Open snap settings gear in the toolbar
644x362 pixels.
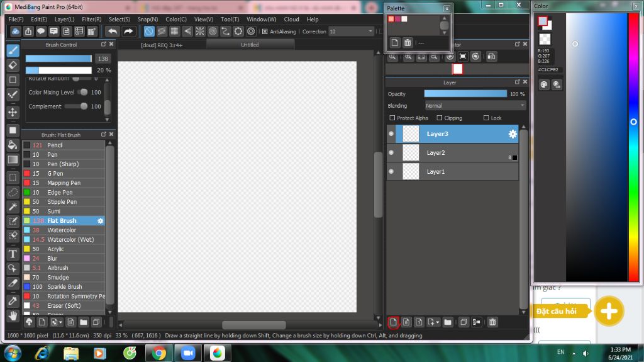[x=251, y=31]
